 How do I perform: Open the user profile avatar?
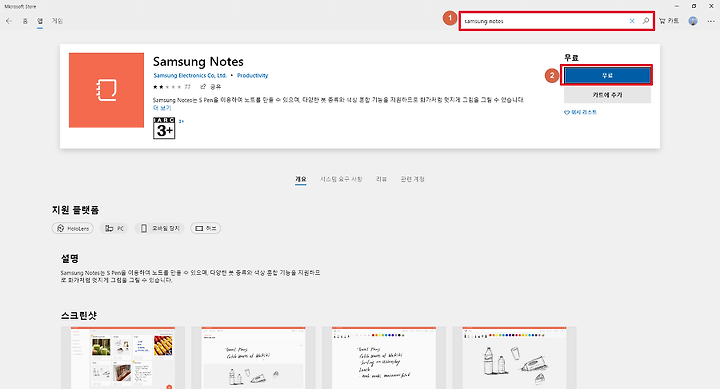pos(693,21)
